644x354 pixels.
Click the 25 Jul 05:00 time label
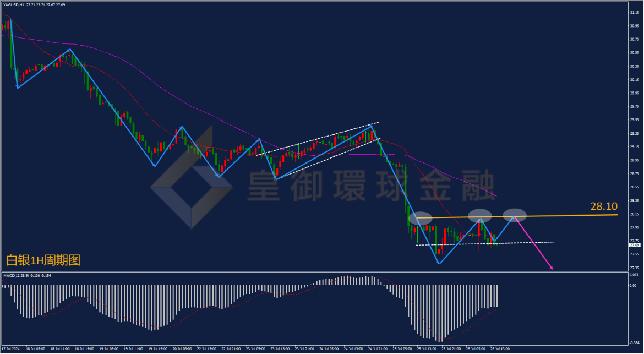[402, 349]
